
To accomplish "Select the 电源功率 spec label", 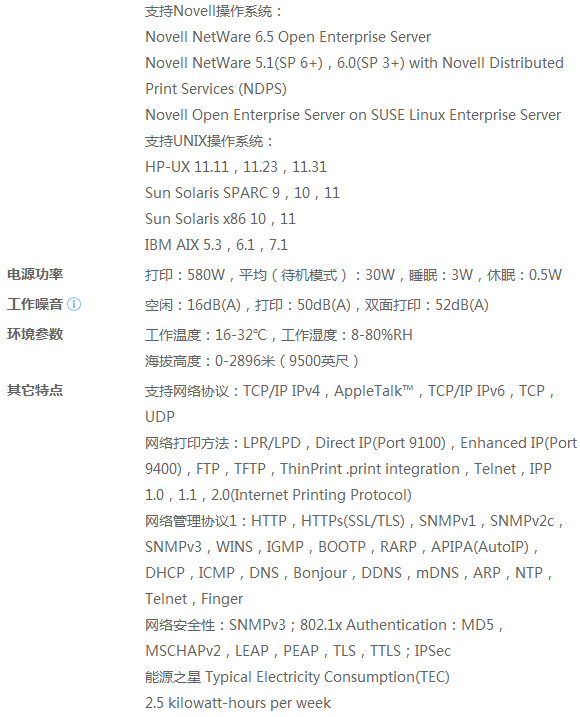I will pos(35,274).
